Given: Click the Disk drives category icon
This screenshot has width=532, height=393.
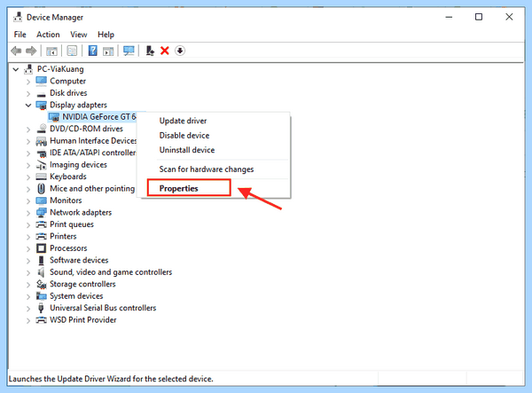Looking at the screenshot, I should point(41,94).
